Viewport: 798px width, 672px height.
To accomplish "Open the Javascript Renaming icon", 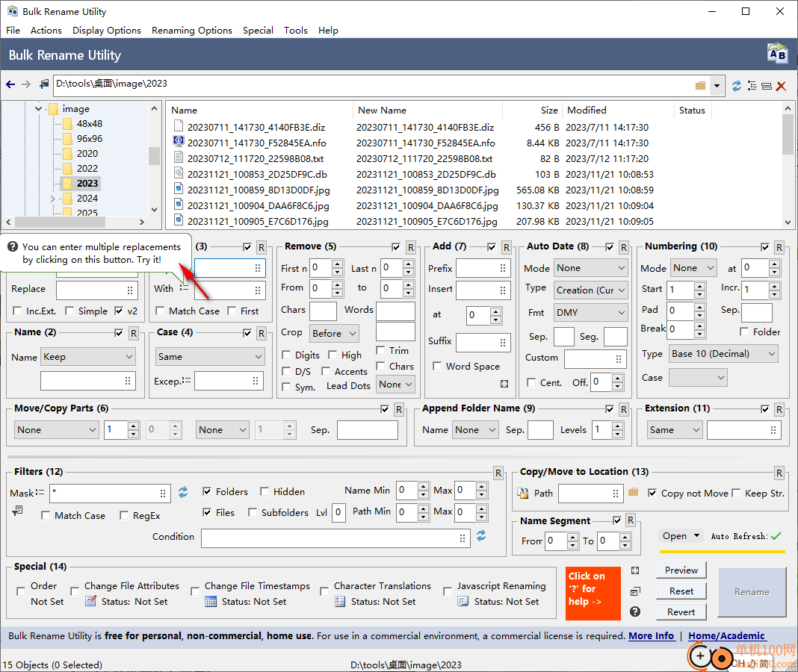I will click(463, 601).
